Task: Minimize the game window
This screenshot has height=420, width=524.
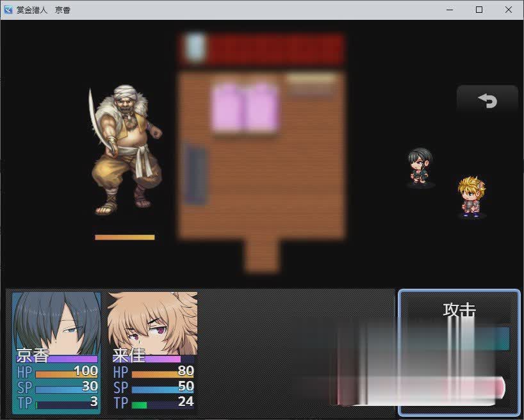Action: pos(450,10)
